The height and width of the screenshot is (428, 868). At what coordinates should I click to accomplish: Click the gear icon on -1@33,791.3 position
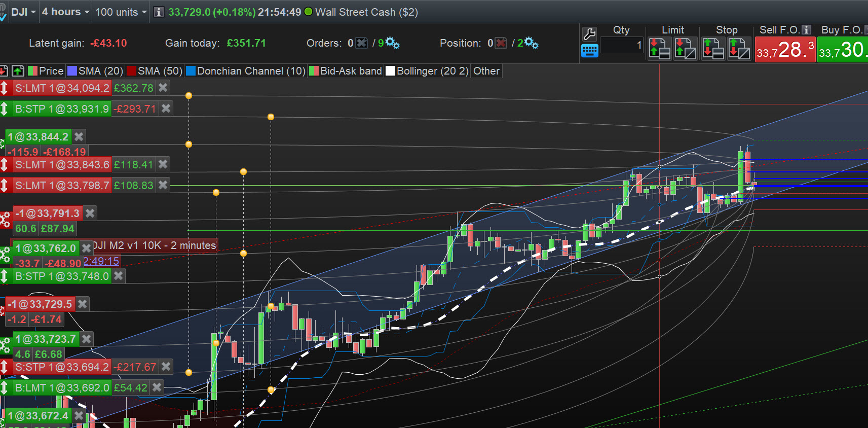(x=5, y=220)
